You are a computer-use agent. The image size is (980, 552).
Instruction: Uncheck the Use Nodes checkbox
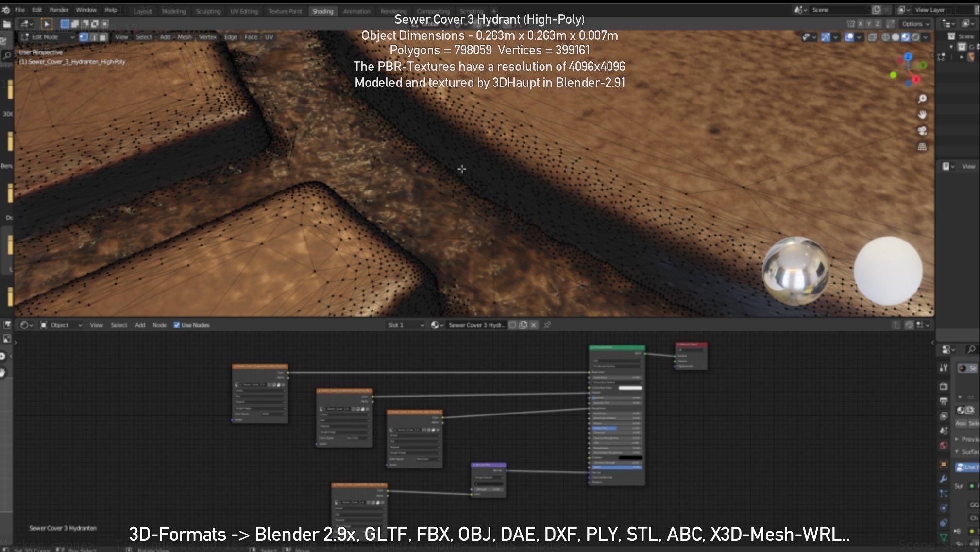(x=177, y=325)
